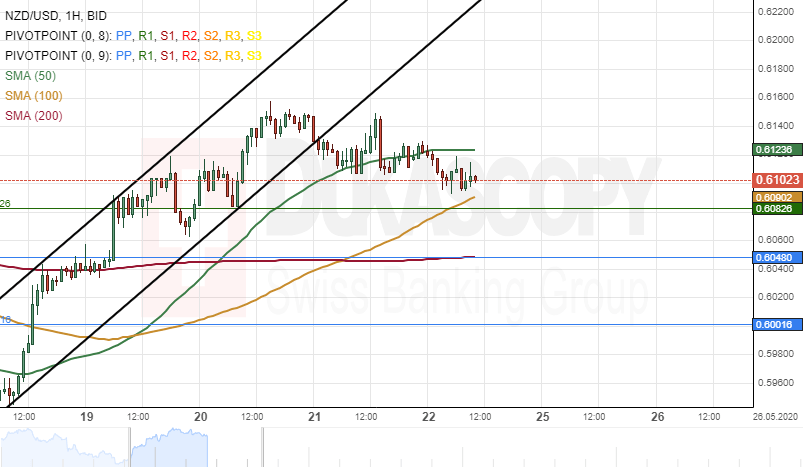
Task: Click the blue 0.60480 pivot price tag
Action: [777, 258]
